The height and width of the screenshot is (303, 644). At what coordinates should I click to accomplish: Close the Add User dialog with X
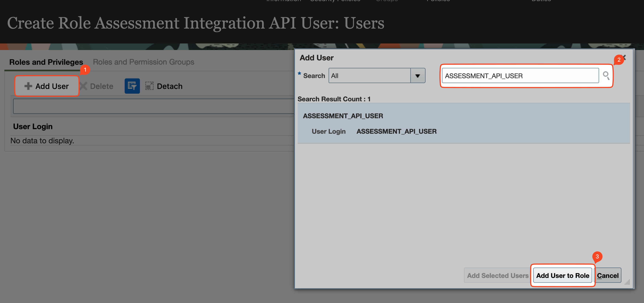tap(624, 57)
